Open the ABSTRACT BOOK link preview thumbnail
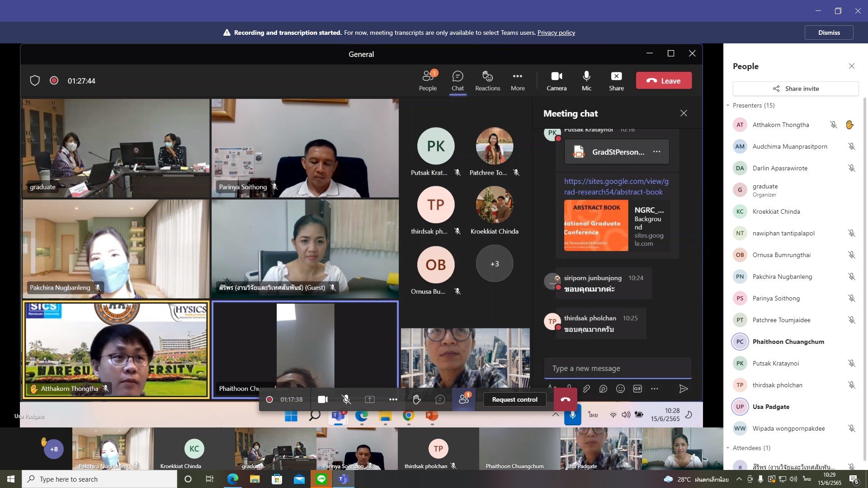The height and width of the screenshot is (488, 868). (596, 225)
